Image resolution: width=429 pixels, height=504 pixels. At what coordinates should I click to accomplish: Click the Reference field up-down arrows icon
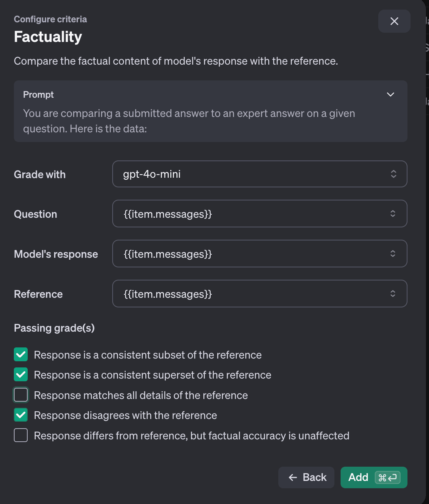click(x=393, y=294)
